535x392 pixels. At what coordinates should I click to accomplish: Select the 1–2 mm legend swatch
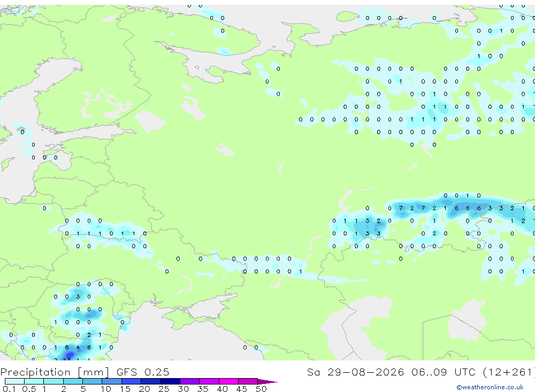[53, 381]
